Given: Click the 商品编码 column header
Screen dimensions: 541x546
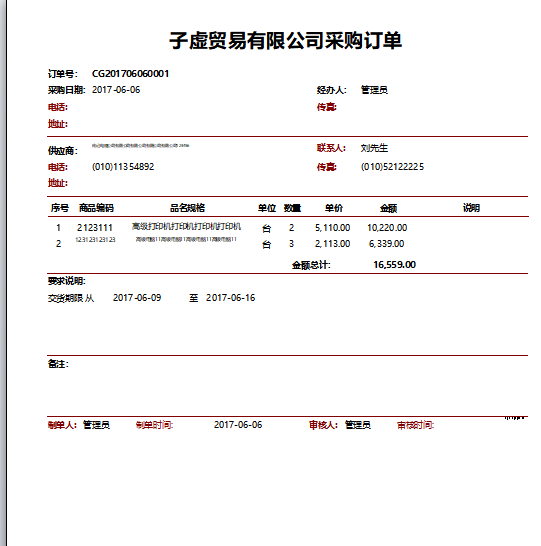Looking at the screenshot, I should tap(96, 208).
